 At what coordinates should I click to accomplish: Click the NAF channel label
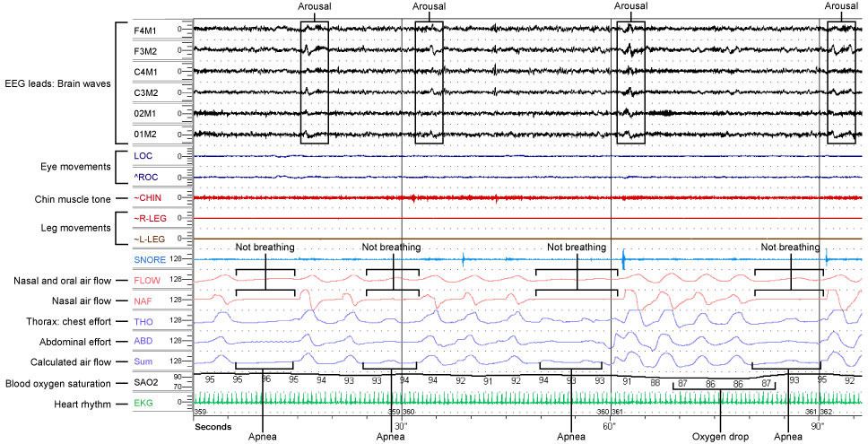[x=141, y=300]
